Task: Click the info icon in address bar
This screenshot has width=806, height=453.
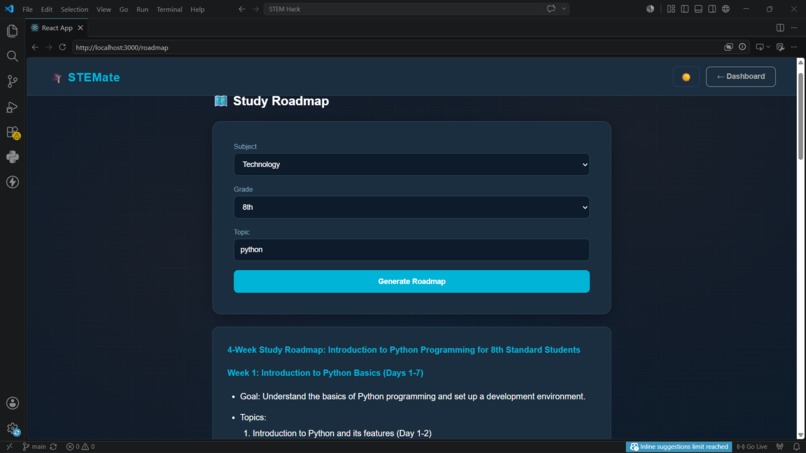Action: tap(742, 47)
